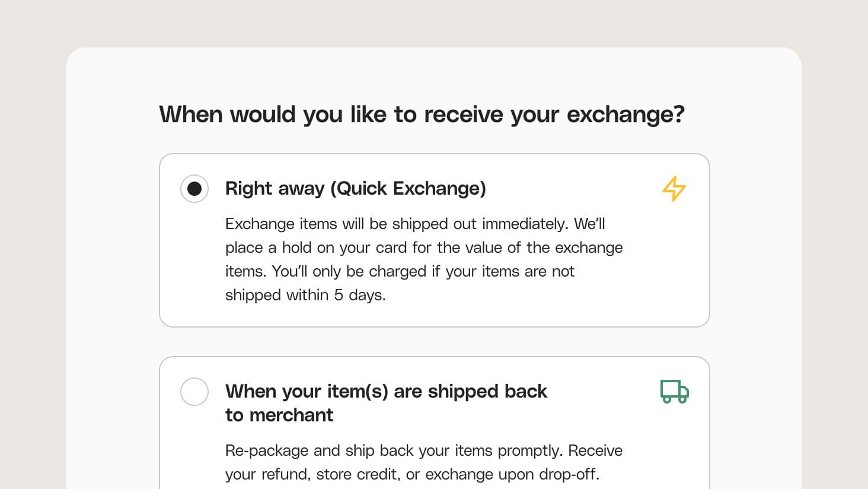Click the "When would you like to receive your exchange?" heading
The image size is (868, 489).
422,115
